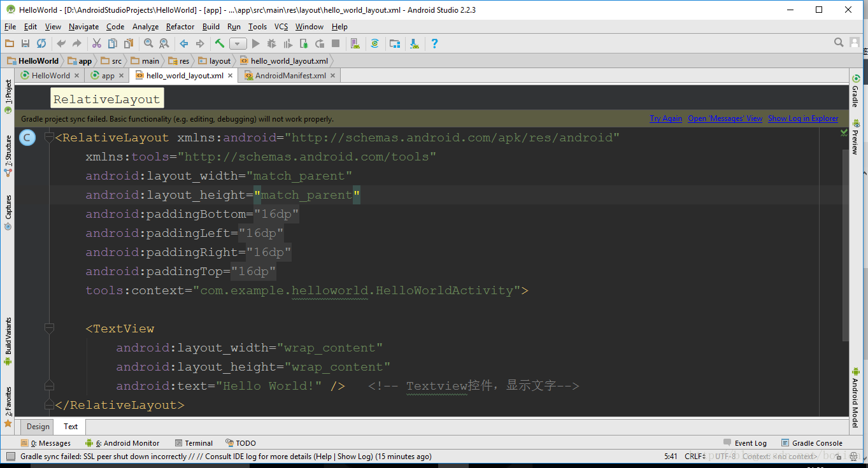The width and height of the screenshot is (868, 468).
Task: Open the Refactor menu
Action: [x=180, y=27]
